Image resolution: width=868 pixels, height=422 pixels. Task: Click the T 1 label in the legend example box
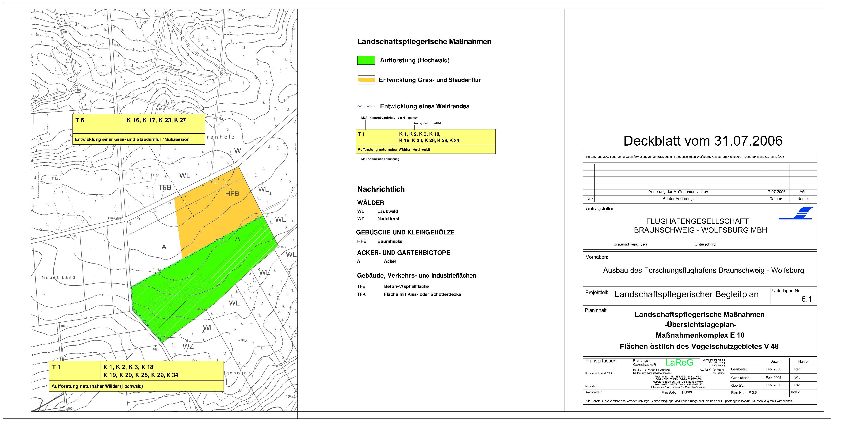(362, 134)
